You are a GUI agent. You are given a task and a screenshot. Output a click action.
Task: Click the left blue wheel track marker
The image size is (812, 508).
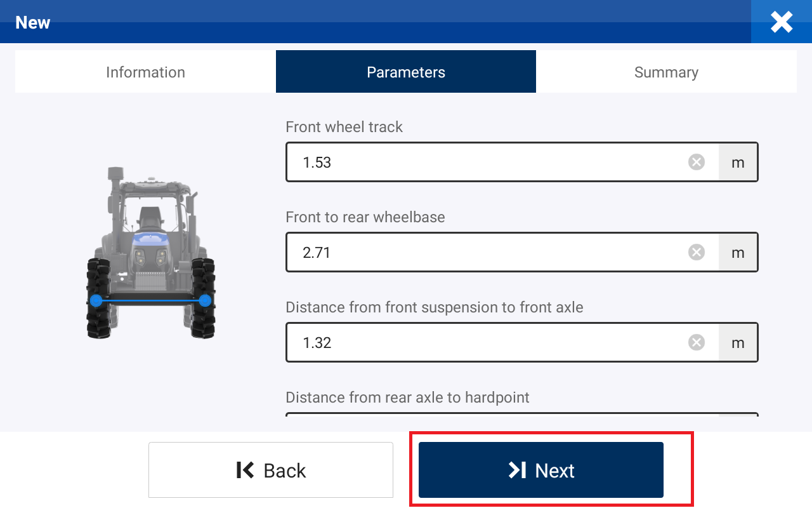[96, 300]
